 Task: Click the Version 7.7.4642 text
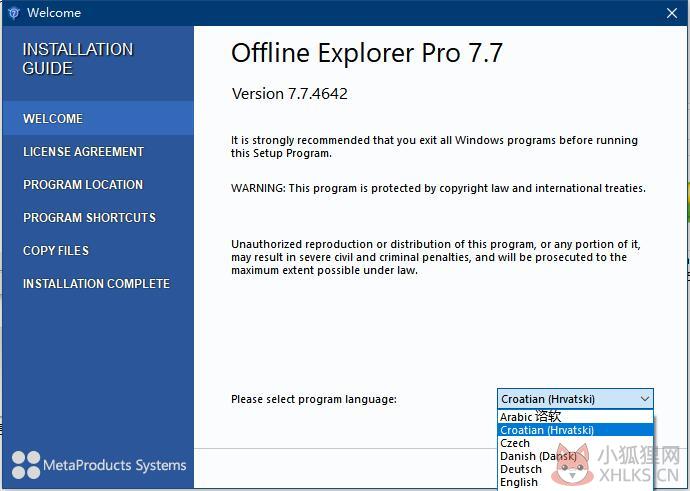point(290,94)
